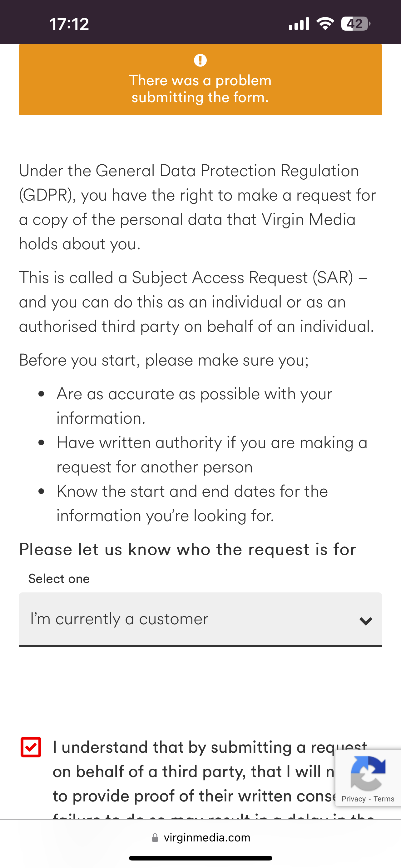This screenshot has height=868, width=401.
Task: Expand the dropdown using its chevron arrow
Action: pyautogui.click(x=366, y=621)
